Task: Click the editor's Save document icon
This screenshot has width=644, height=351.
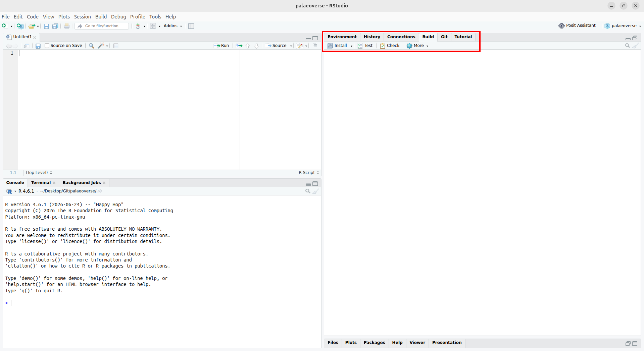Action: coord(38,46)
